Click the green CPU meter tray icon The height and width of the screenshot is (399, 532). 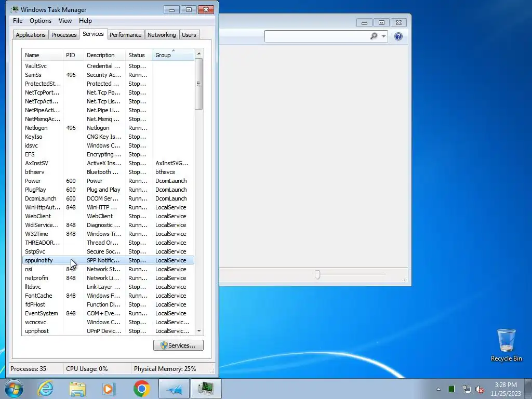[x=451, y=389]
